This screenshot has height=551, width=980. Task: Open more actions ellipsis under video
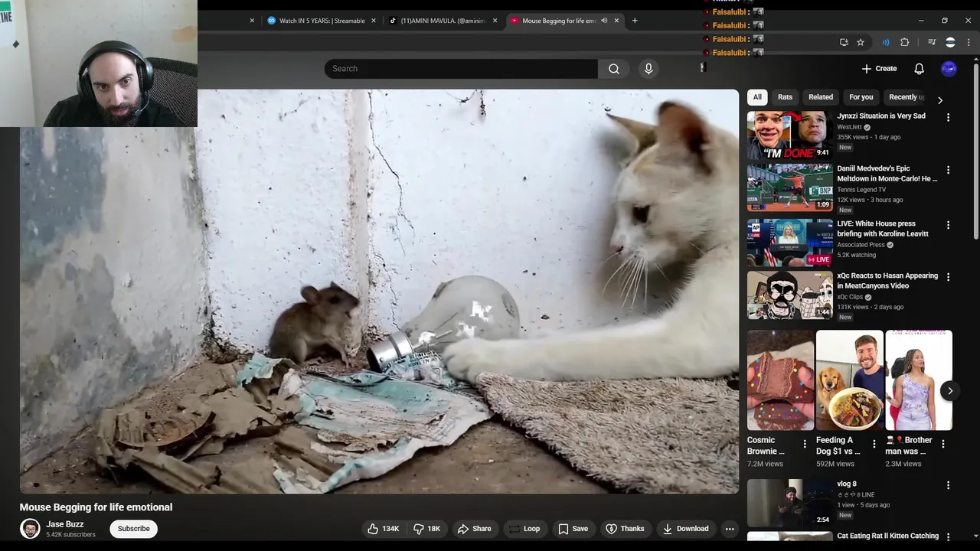click(x=730, y=529)
